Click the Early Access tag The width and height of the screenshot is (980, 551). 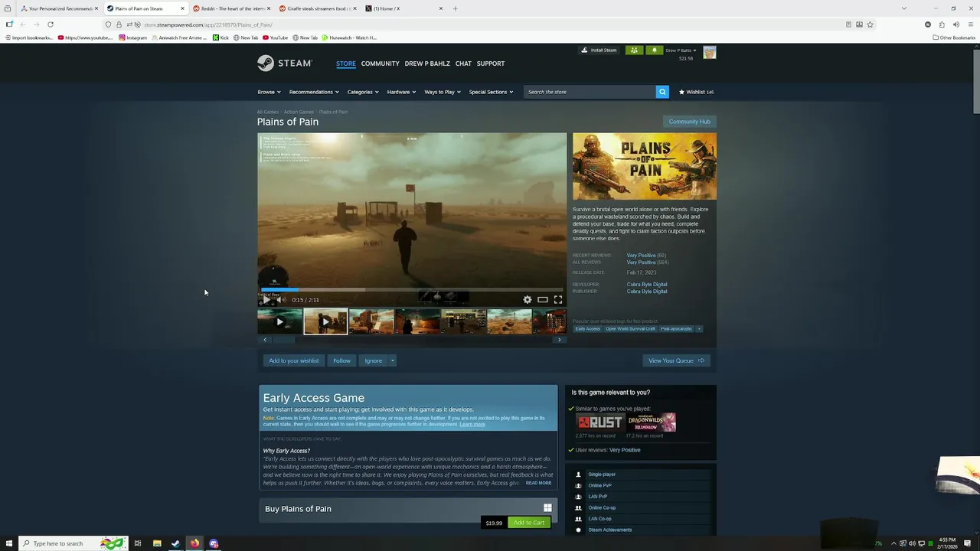click(x=588, y=329)
